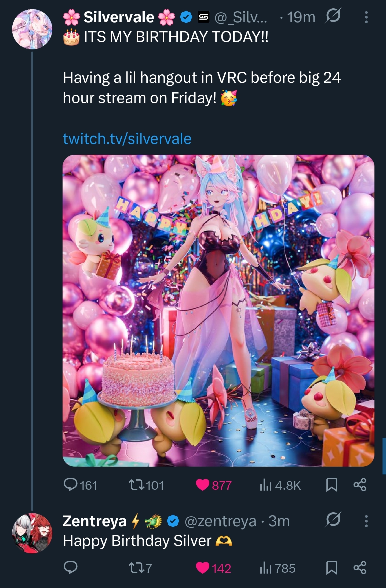Open more options on Zentreya's reply
The height and width of the screenshot is (588, 386).
coord(366,521)
